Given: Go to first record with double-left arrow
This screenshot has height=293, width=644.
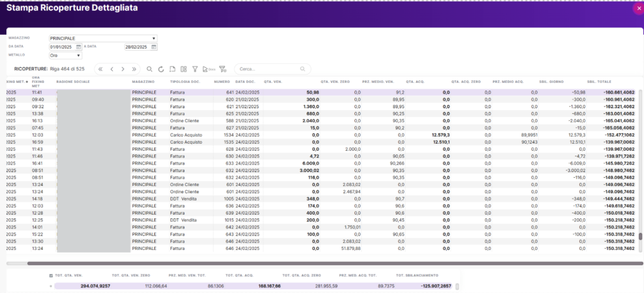Looking at the screenshot, I should pos(100,69).
